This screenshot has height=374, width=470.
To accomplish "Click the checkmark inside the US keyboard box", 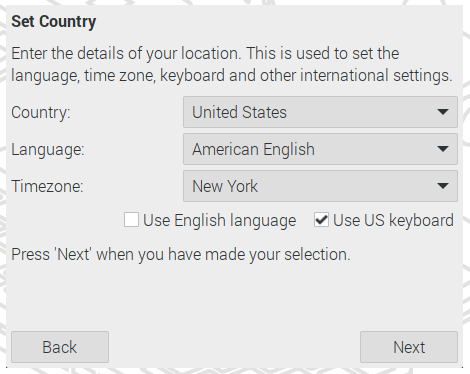I will (322, 219).
